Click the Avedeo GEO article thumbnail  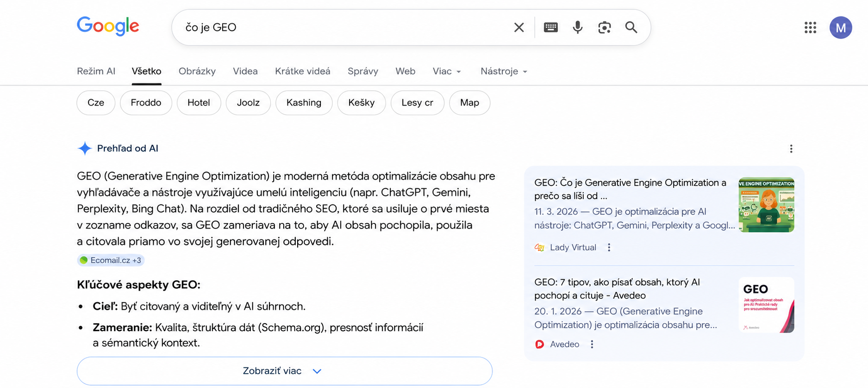767,305
